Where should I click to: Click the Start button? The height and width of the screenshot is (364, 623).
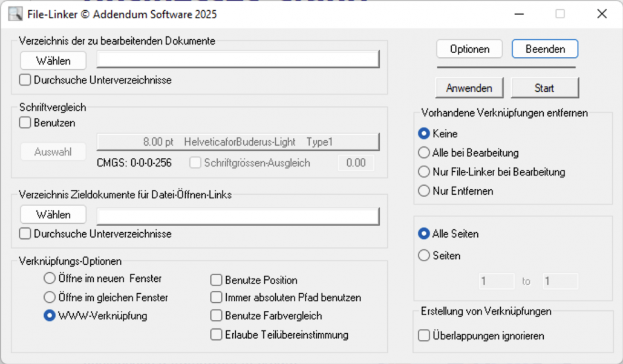tap(544, 88)
